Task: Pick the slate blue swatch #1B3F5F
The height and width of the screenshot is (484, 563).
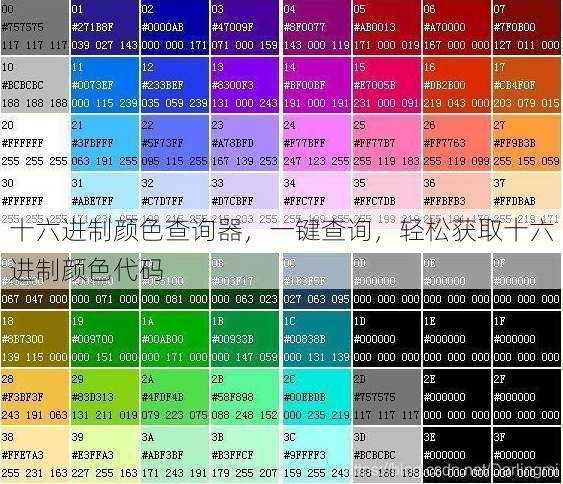Action: click(x=316, y=281)
